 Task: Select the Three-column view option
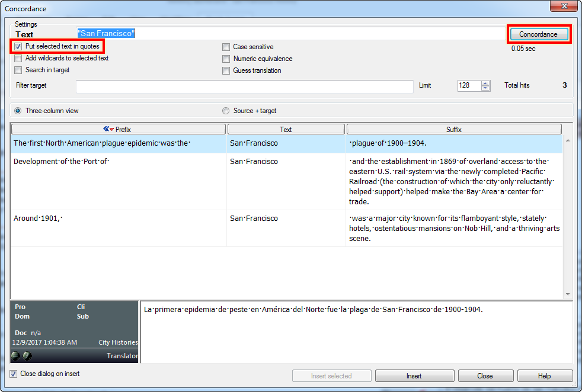18,110
